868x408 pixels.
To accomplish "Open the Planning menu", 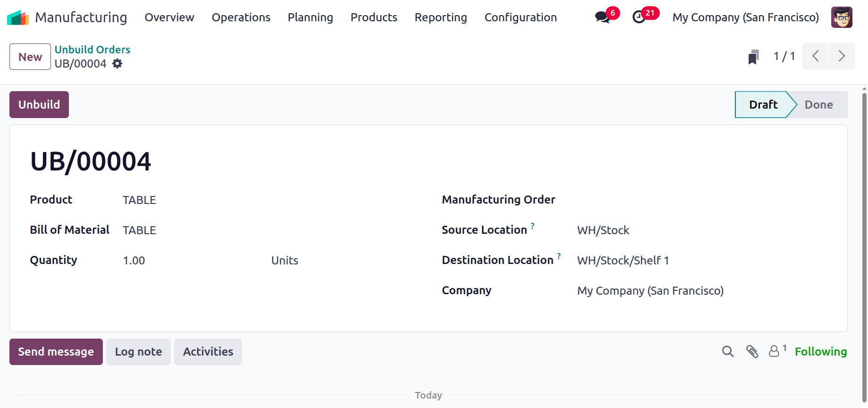I will (310, 17).
